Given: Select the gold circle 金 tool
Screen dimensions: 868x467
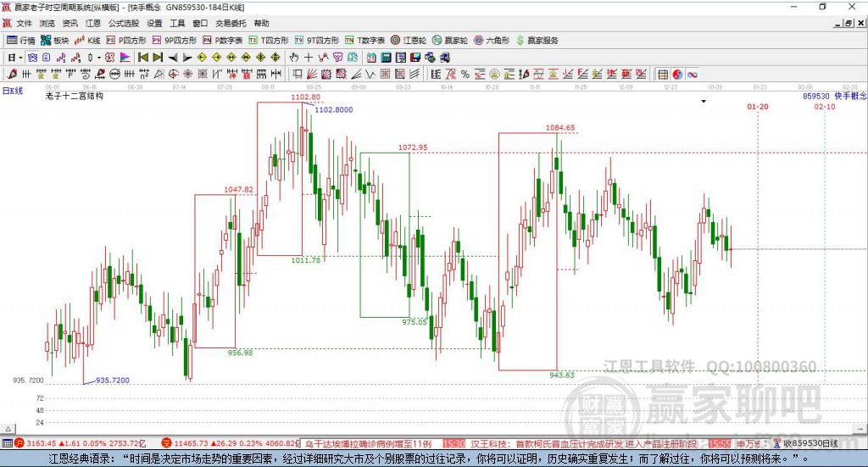Looking at the screenshot, I should pos(494,74).
